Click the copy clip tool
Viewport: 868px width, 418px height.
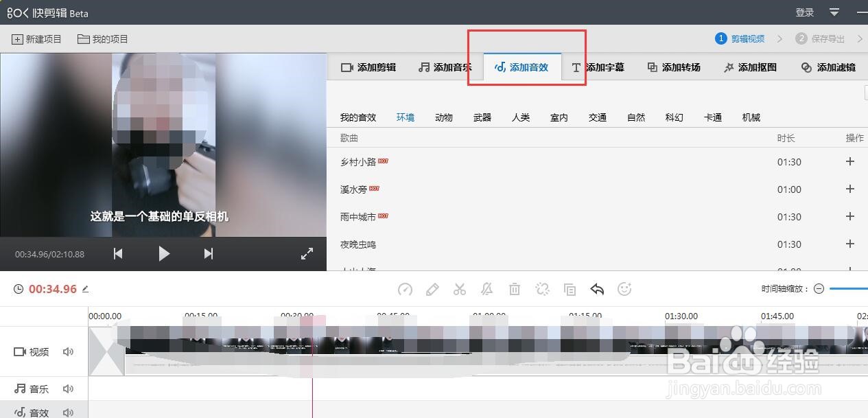(x=570, y=290)
